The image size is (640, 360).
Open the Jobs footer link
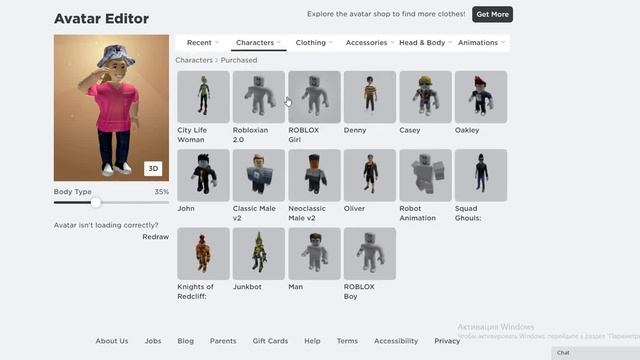tap(153, 341)
